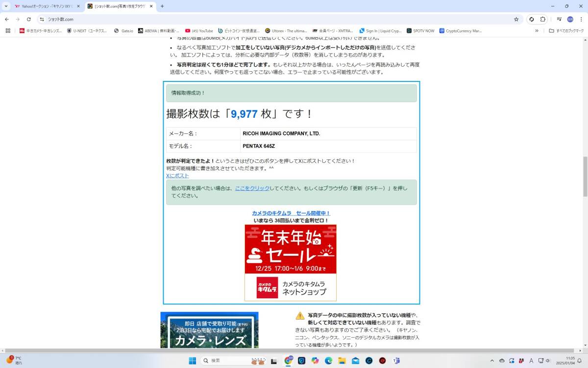Open the apps grid in bookmarks bar

(x=8, y=30)
